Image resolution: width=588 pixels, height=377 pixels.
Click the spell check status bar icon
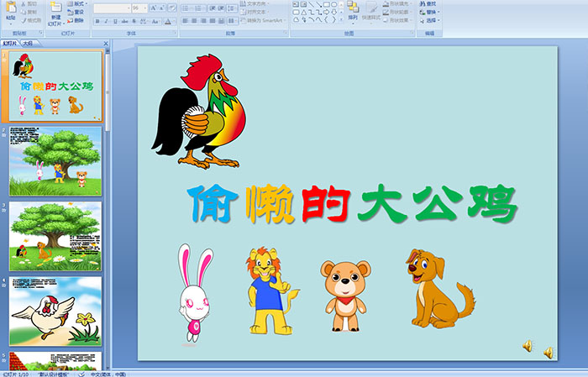coord(81,374)
